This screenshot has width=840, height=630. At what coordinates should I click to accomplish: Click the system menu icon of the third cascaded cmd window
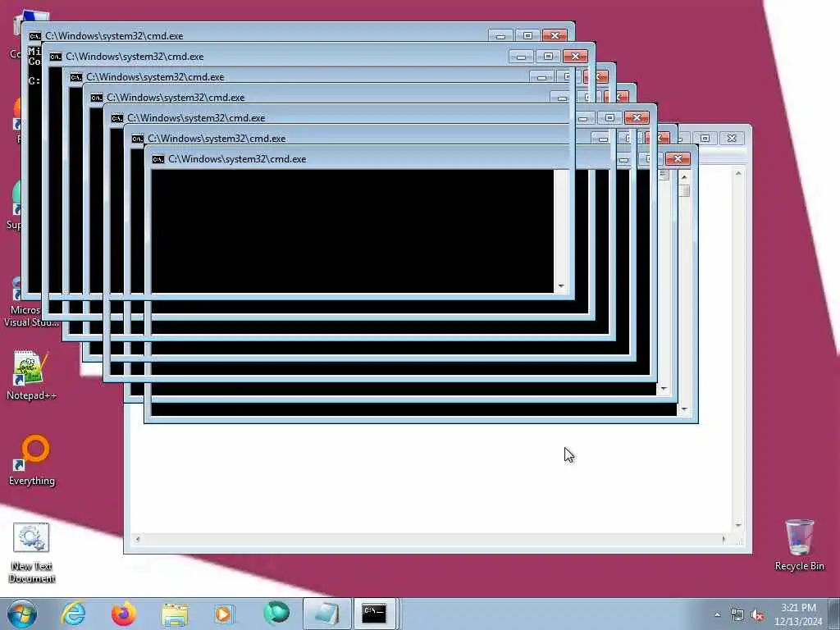pos(76,77)
